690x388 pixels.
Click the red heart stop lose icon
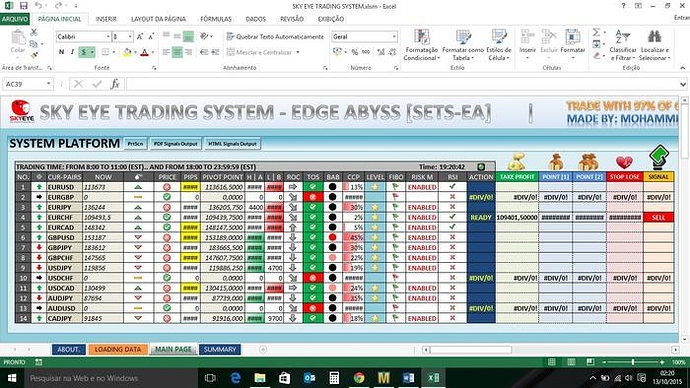[624, 162]
